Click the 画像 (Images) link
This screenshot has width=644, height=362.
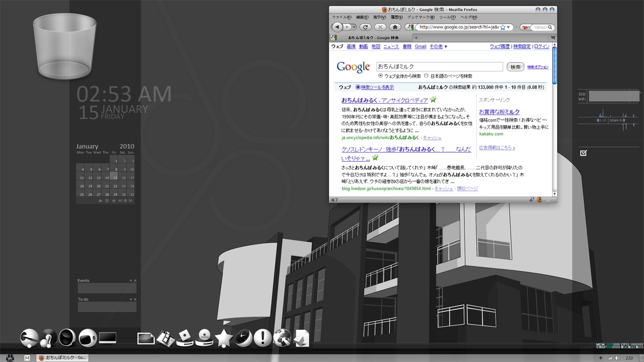[x=351, y=46]
